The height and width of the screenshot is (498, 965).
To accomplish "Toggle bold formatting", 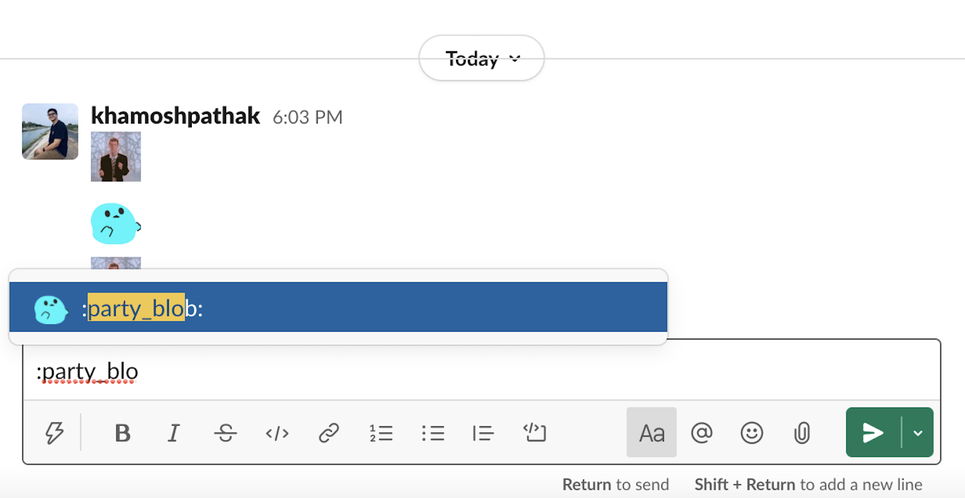I will click(122, 433).
